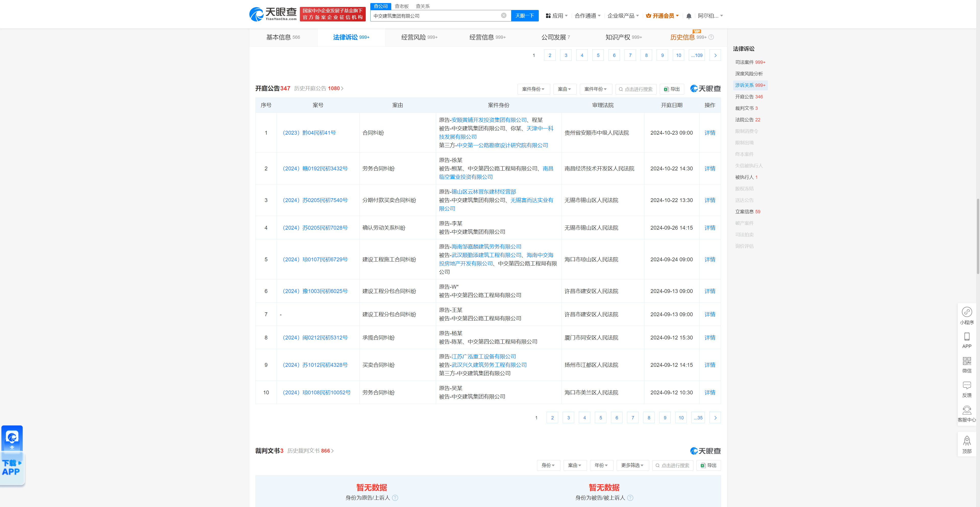The image size is (980, 507).
Task: Click the help question mark beside 历史信息
Action: pyautogui.click(x=711, y=37)
